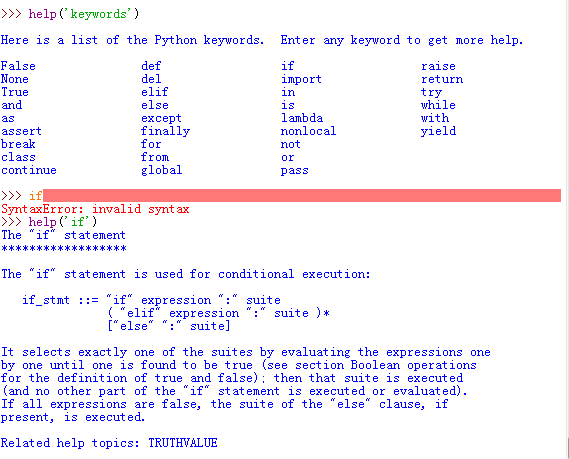This screenshot has width=569, height=459.
Task: Click the orange 'if' on error line
Action: [36, 196]
